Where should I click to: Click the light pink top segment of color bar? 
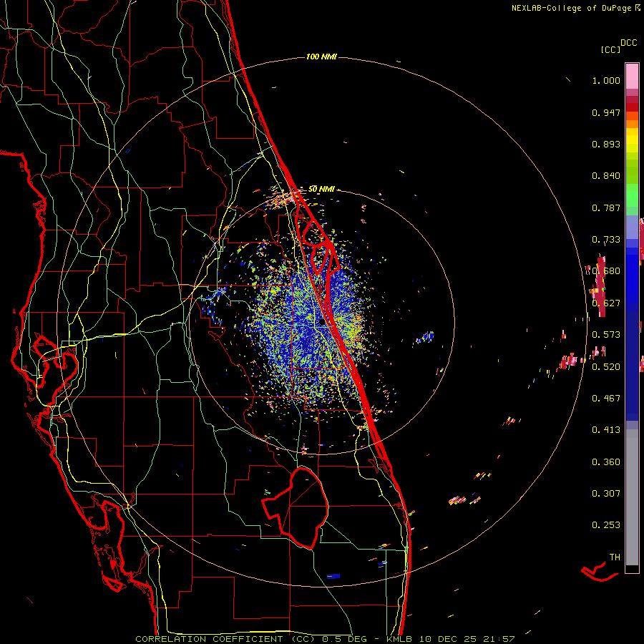tap(632, 76)
